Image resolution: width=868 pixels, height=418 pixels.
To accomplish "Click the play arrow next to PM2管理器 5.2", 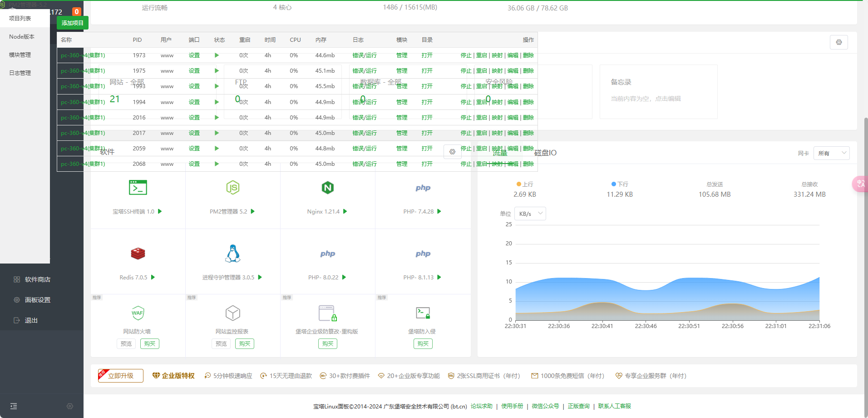I will (253, 211).
